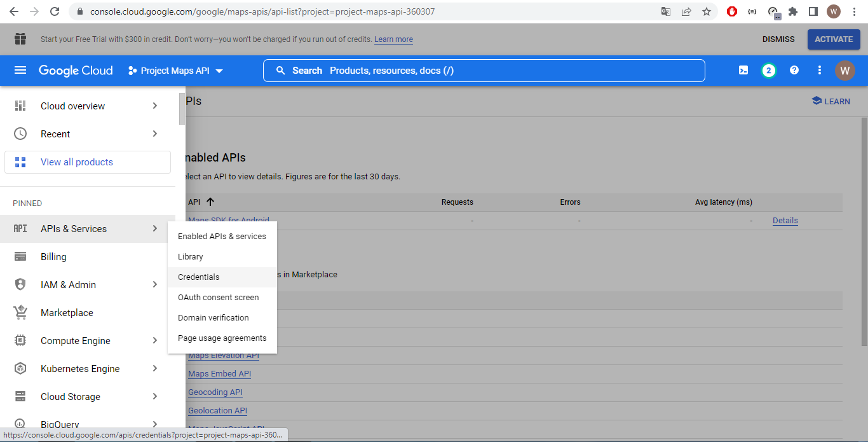Open the Extensions puzzle icon
Viewport: 868px width, 442px height.
[793, 11]
